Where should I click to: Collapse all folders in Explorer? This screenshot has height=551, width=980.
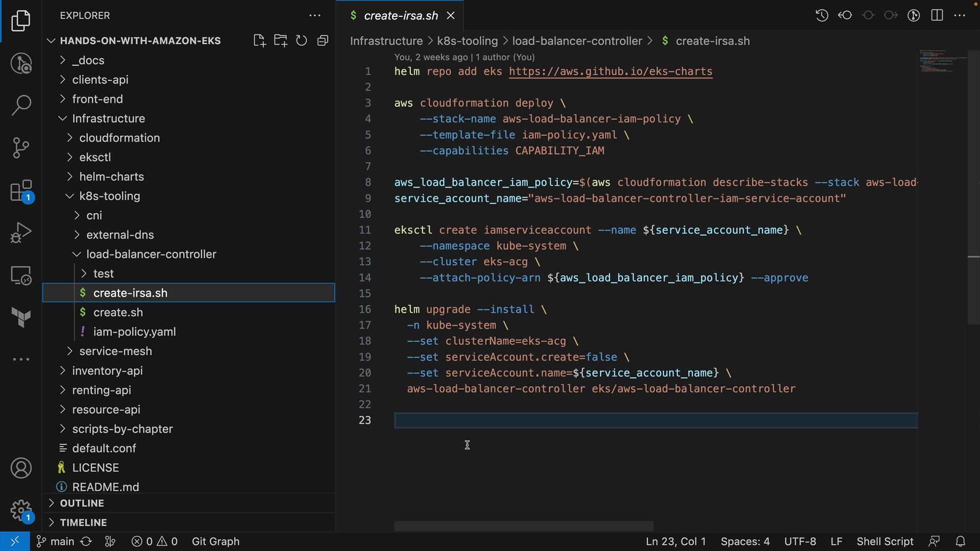[323, 41]
